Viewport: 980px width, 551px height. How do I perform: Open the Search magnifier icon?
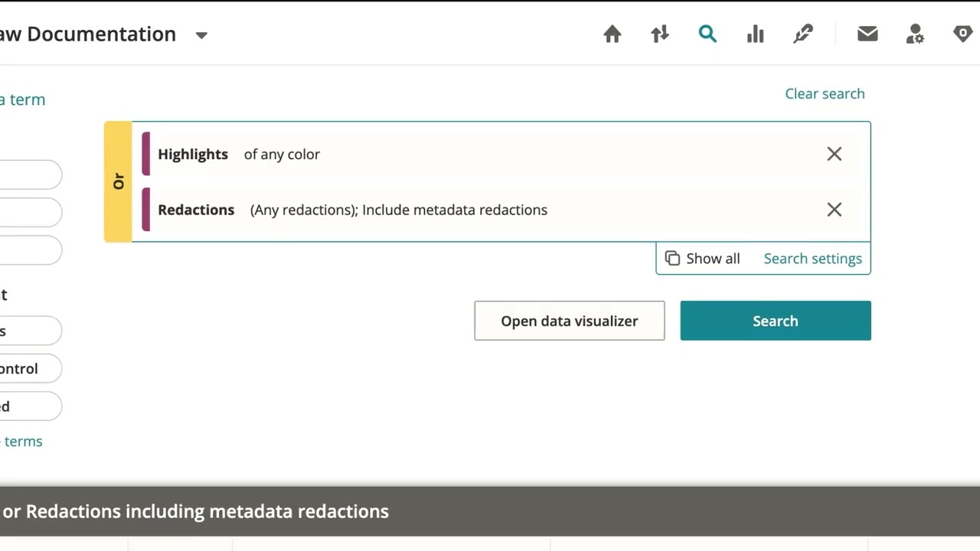point(707,34)
